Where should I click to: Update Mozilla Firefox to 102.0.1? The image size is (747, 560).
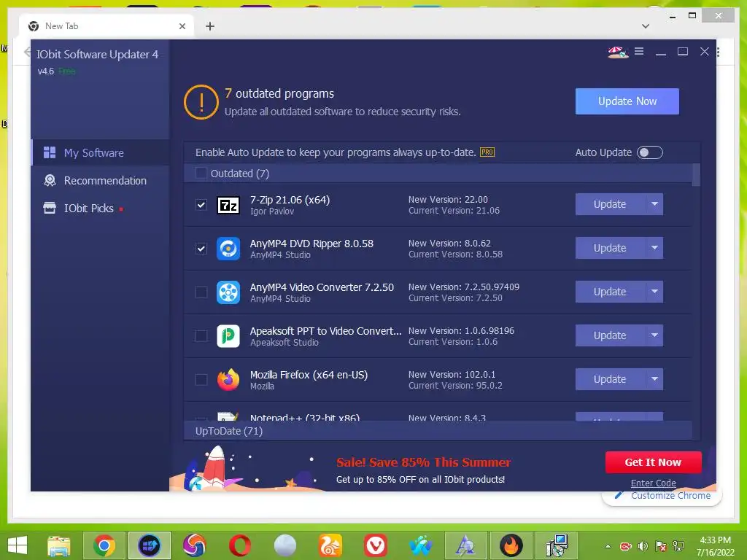pos(611,379)
